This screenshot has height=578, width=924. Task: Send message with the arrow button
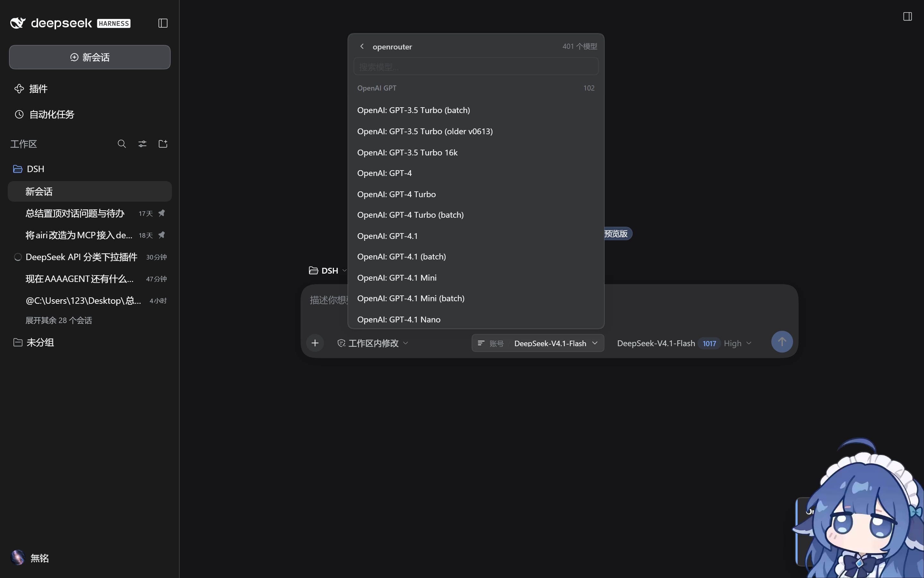coord(782,342)
